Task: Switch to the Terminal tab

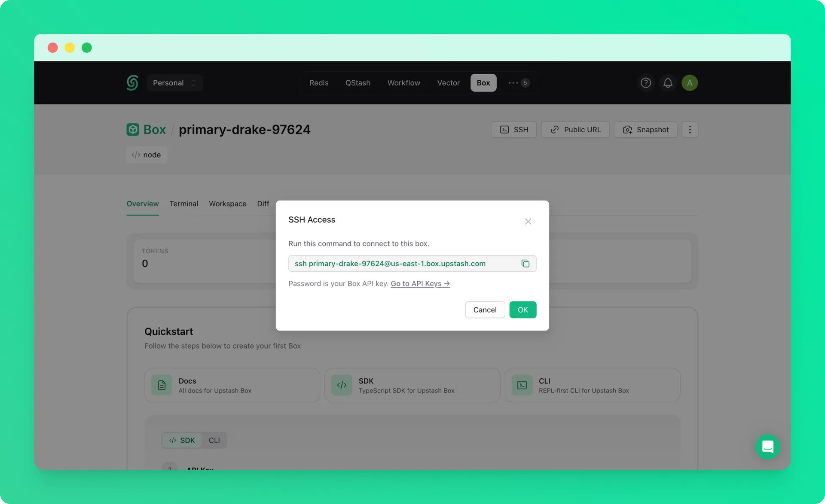Action: 183,203
